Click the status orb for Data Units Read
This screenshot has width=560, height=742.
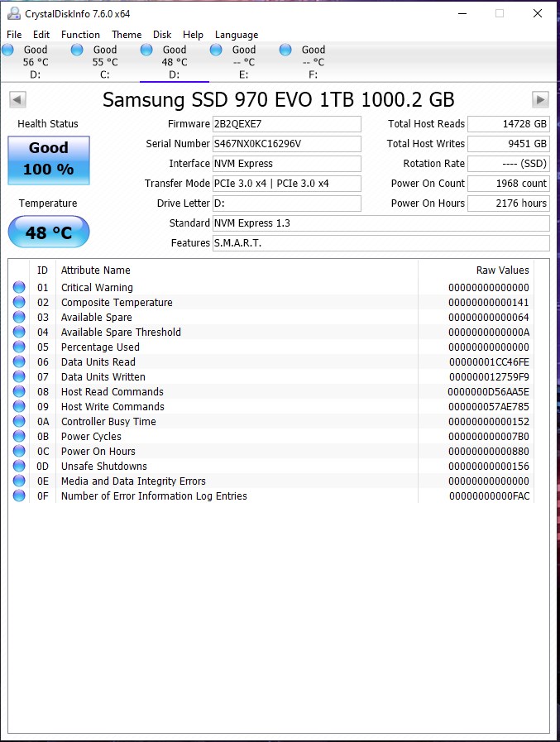[19, 361]
